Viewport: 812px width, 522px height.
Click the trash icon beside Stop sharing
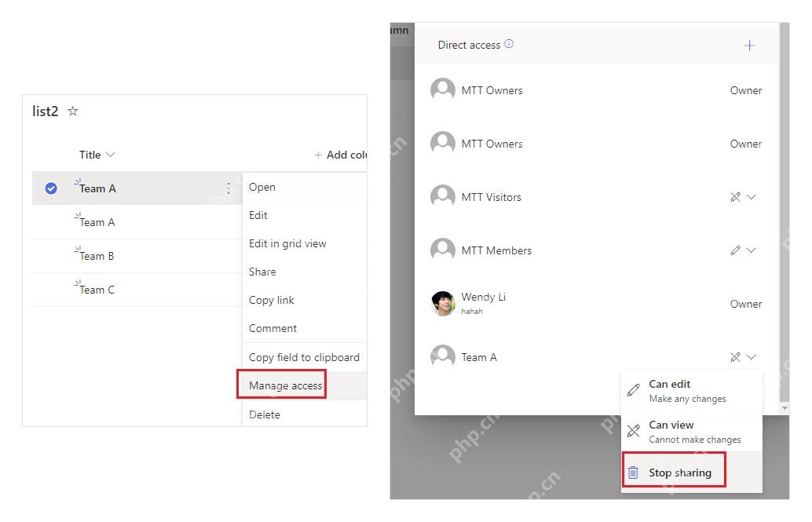click(x=633, y=473)
